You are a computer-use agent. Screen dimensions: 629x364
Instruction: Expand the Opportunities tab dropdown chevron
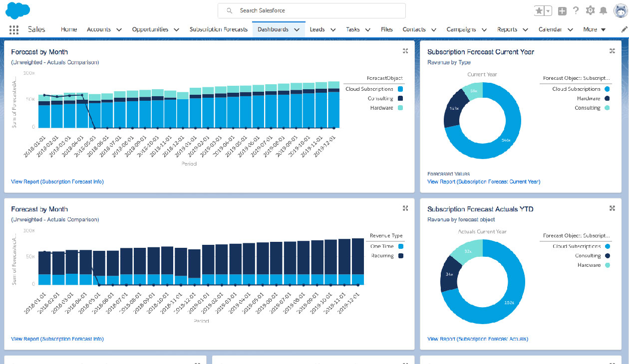click(176, 30)
